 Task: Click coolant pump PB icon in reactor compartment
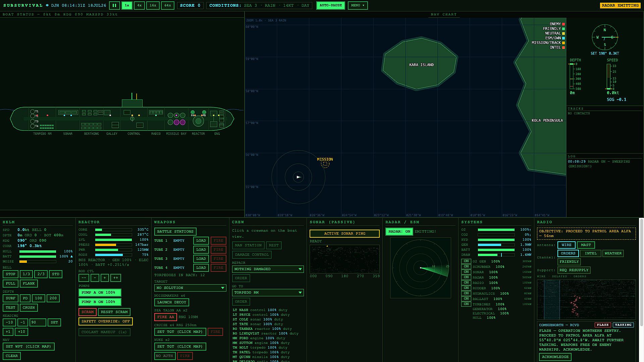(204, 112)
